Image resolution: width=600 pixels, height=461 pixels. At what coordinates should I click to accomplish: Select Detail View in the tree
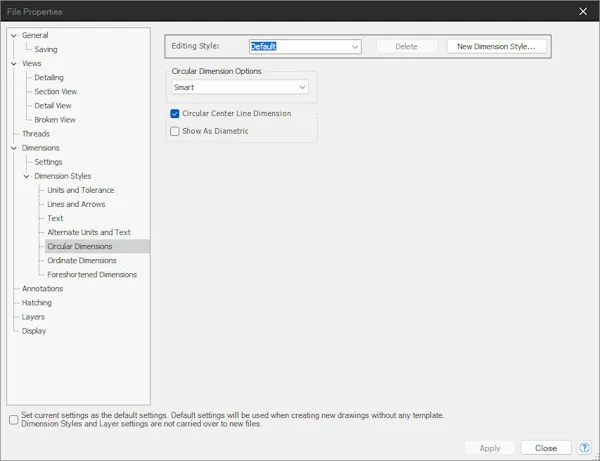click(x=53, y=106)
